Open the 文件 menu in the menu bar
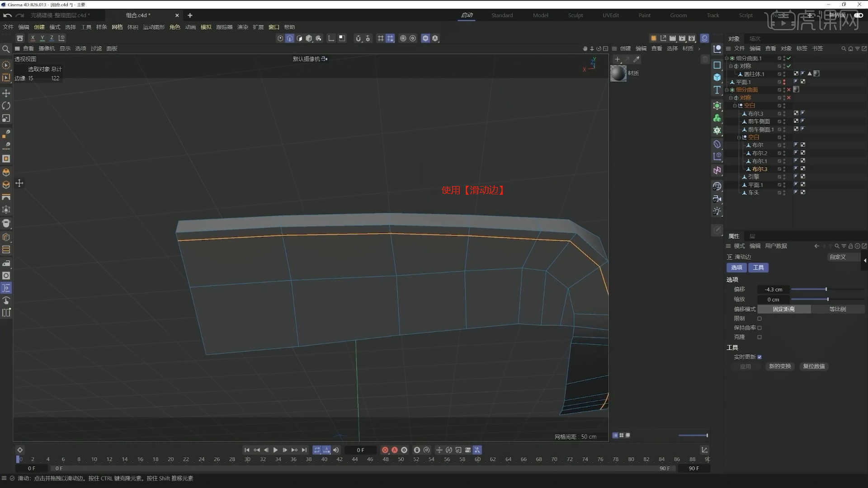 8,27
